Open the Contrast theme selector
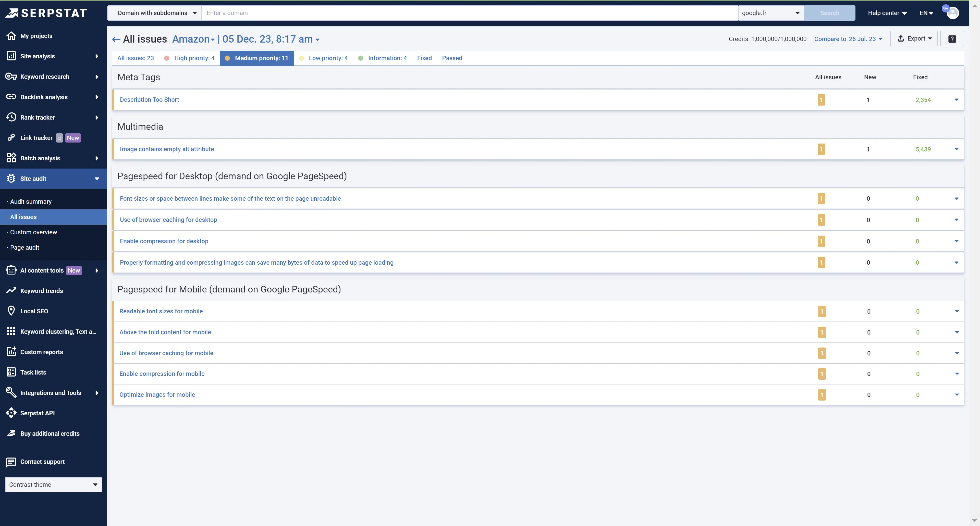 point(53,485)
